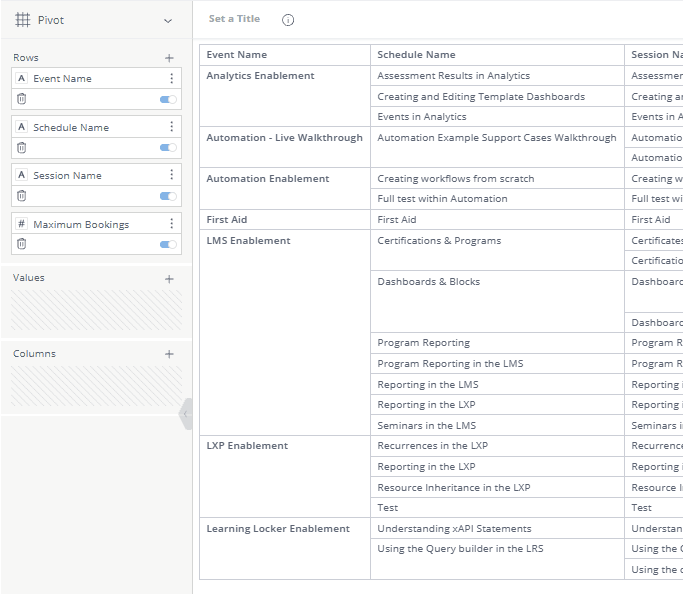683x594 pixels.
Task: Add a new field to Rows
Action: (x=169, y=58)
